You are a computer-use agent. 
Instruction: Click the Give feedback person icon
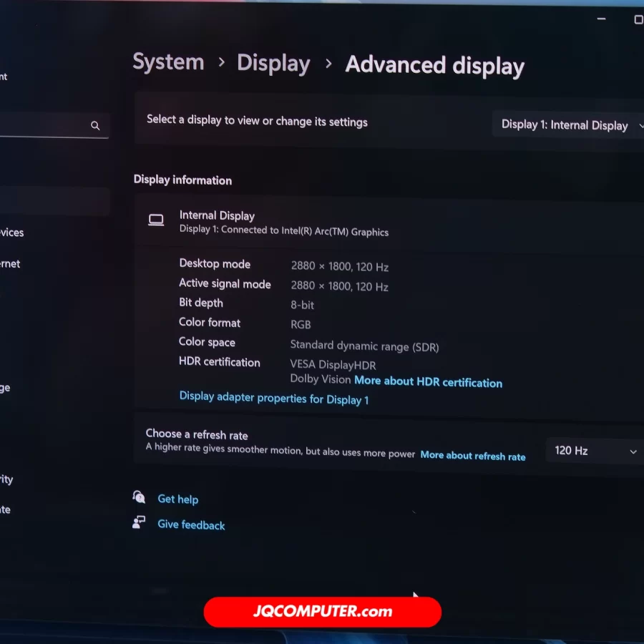click(x=139, y=523)
